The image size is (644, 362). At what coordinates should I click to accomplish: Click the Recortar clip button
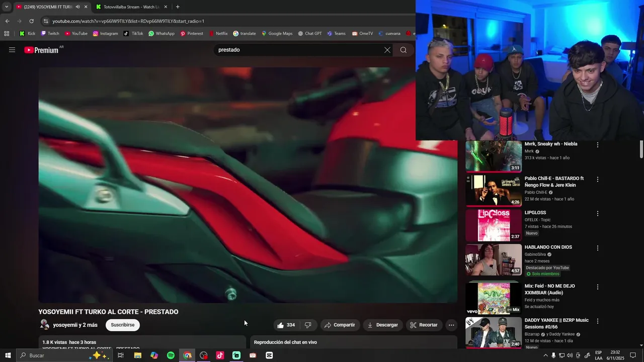tap(424, 325)
